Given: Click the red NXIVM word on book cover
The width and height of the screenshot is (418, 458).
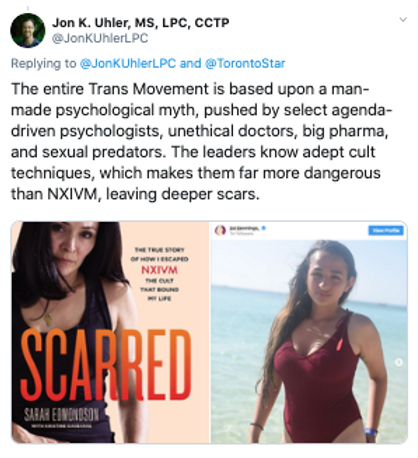Looking at the screenshot, I should [x=159, y=270].
